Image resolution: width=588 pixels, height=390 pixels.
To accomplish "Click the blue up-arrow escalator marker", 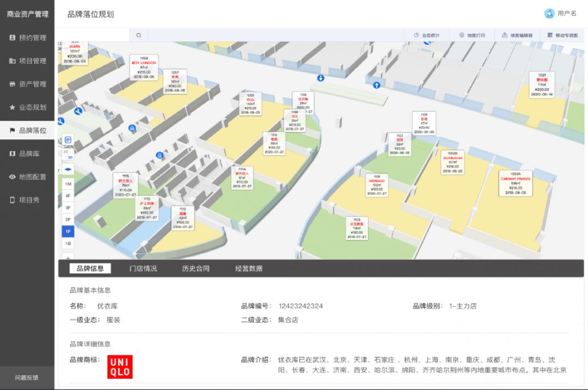I will pos(376,85).
